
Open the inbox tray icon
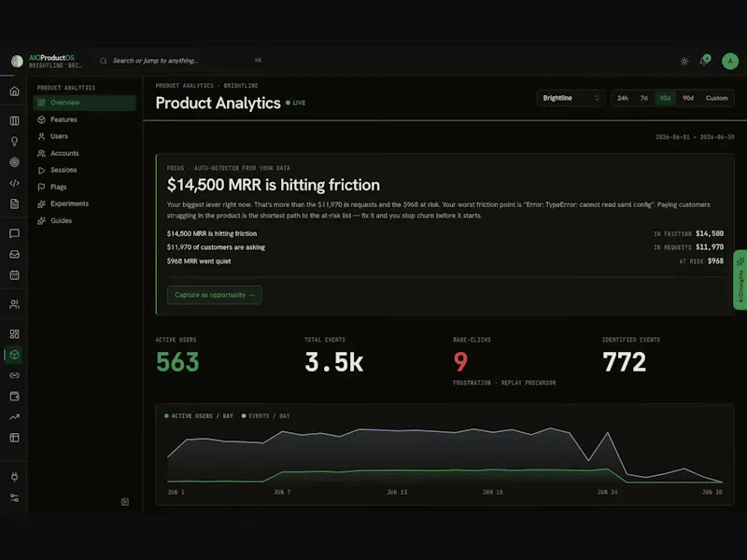pyautogui.click(x=15, y=254)
